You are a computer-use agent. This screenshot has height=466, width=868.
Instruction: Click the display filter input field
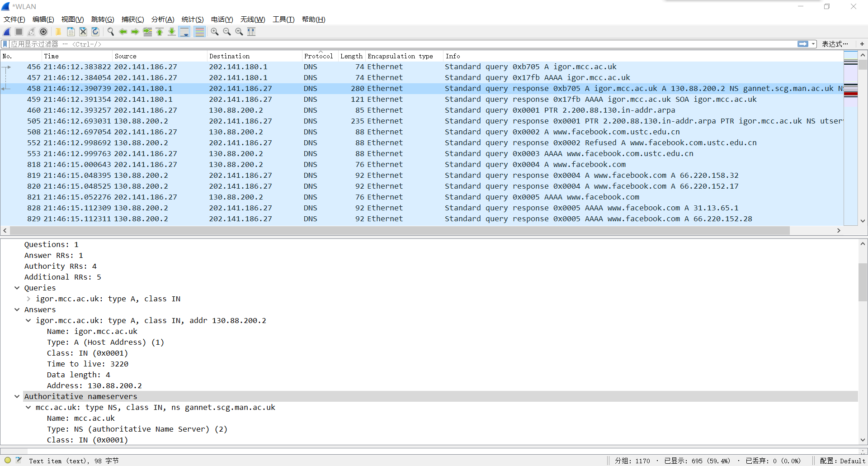[x=402, y=44]
